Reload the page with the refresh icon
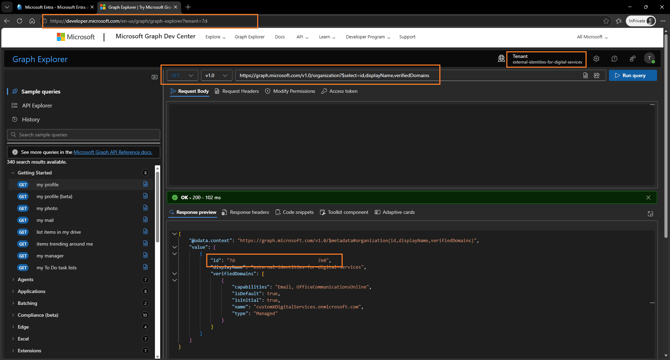The image size is (670, 360). coord(20,21)
